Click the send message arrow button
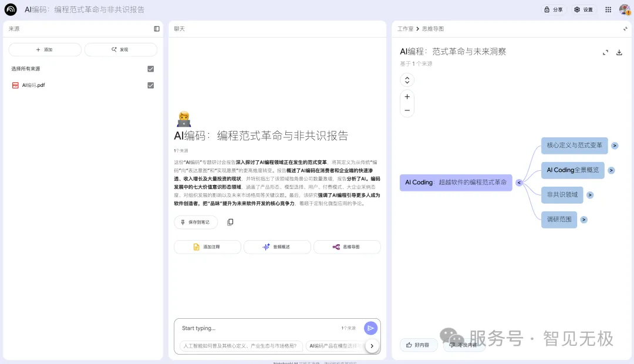Image resolution: width=634 pixels, height=364 pixels. point(370,328)
